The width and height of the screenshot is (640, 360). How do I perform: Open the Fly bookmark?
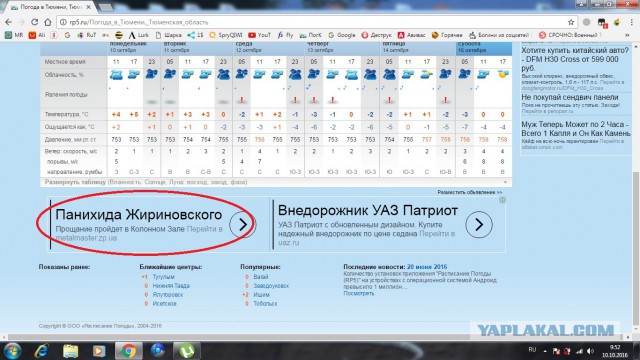(285, 35)
